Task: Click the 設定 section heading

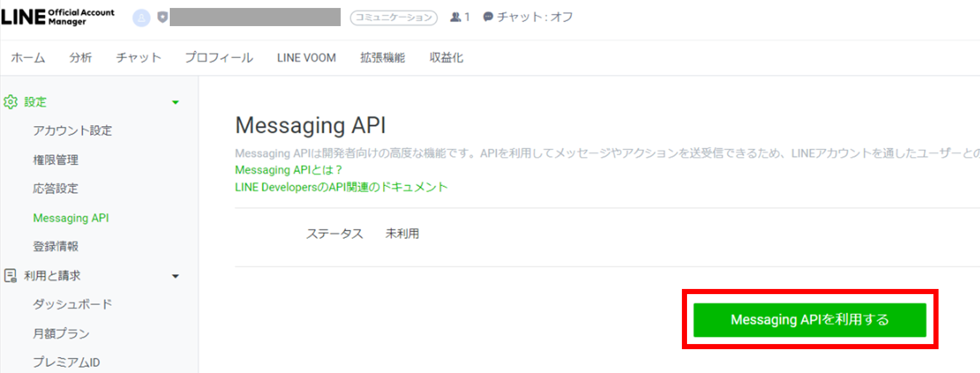Action: [x=35, y=102]
